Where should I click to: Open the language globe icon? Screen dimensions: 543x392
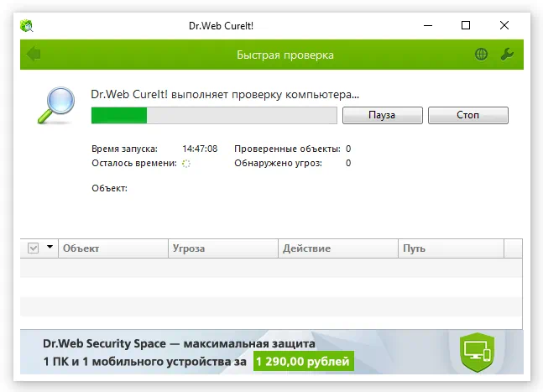[481, 54]
